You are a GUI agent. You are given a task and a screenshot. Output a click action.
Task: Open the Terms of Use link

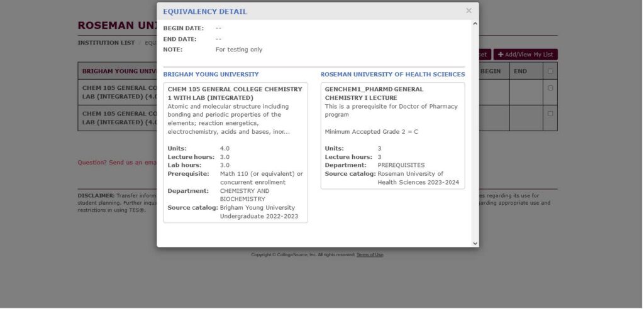370,255
